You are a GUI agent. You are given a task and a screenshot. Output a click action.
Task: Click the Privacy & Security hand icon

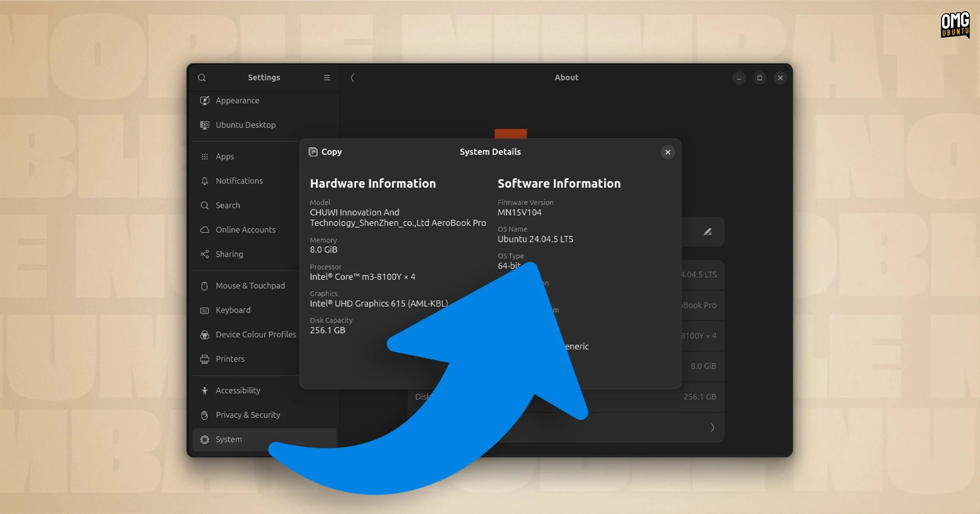205,416
